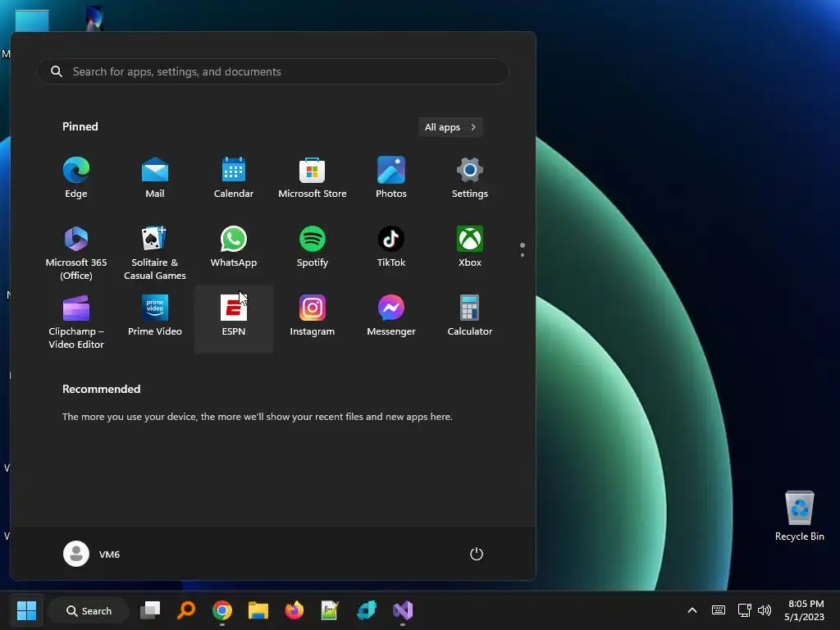Click the volume speaker icon
The image size is (840, 630).
click(765, 610)
